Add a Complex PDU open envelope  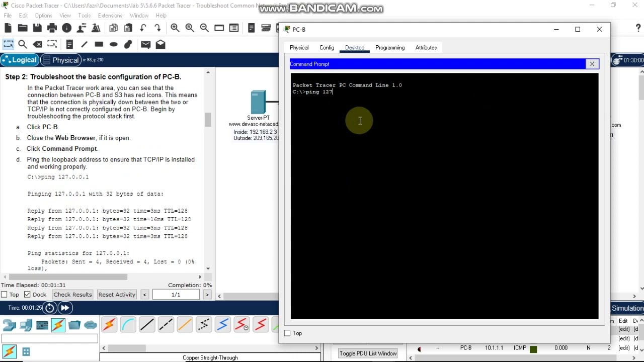160,44
